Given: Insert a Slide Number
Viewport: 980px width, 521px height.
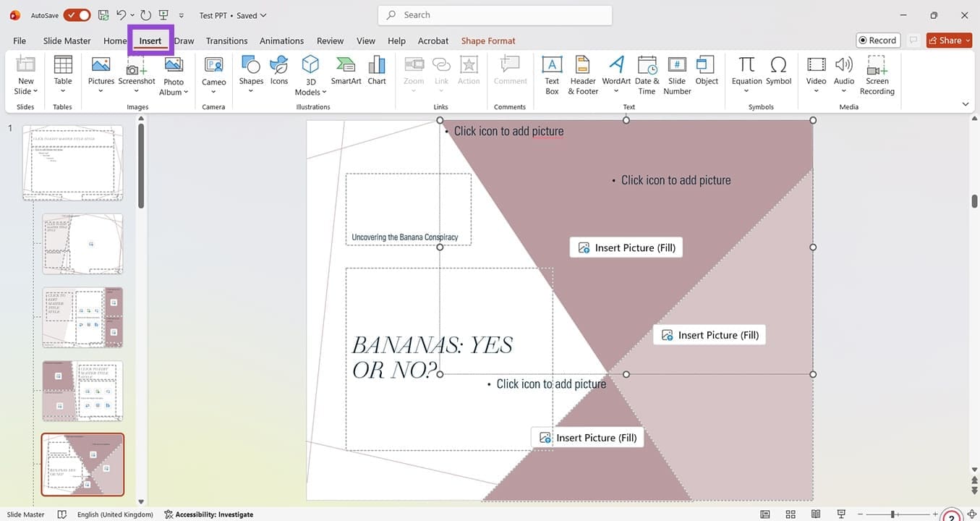Looking at the screenshot, I should point(677,75).
